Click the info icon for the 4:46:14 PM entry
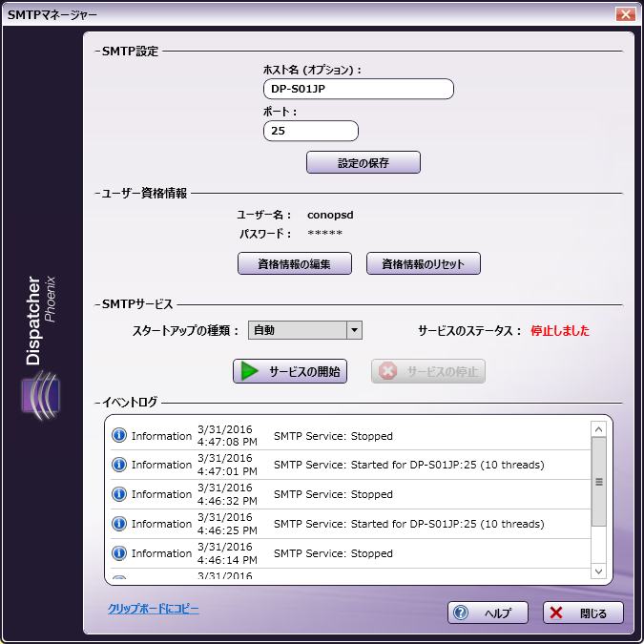 [119, 553]
